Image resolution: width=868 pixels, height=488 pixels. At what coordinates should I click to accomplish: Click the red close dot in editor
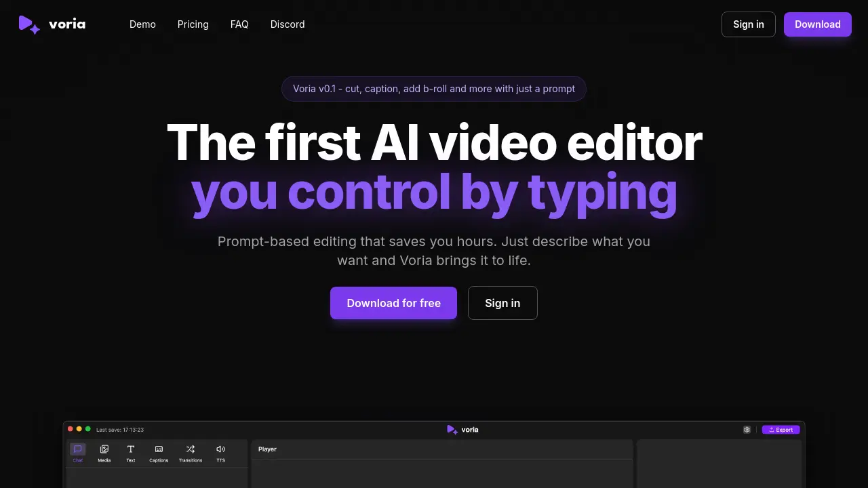pos(71,429)
